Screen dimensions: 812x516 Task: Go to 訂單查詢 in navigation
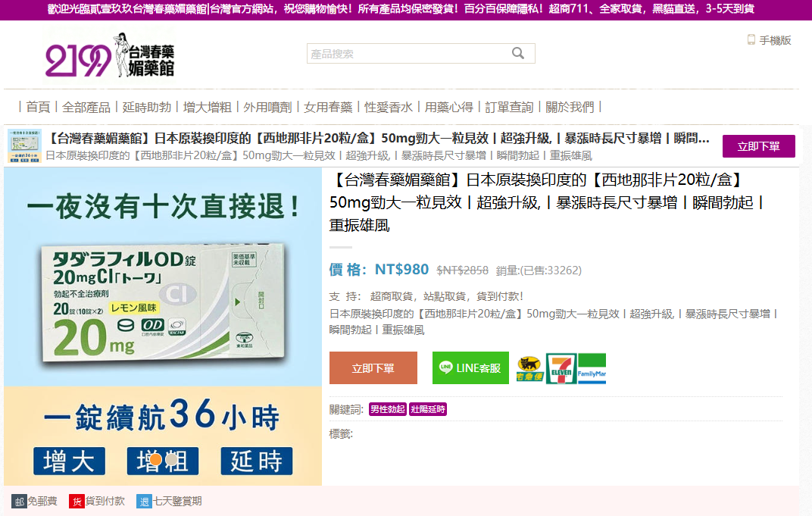point(509,107)
